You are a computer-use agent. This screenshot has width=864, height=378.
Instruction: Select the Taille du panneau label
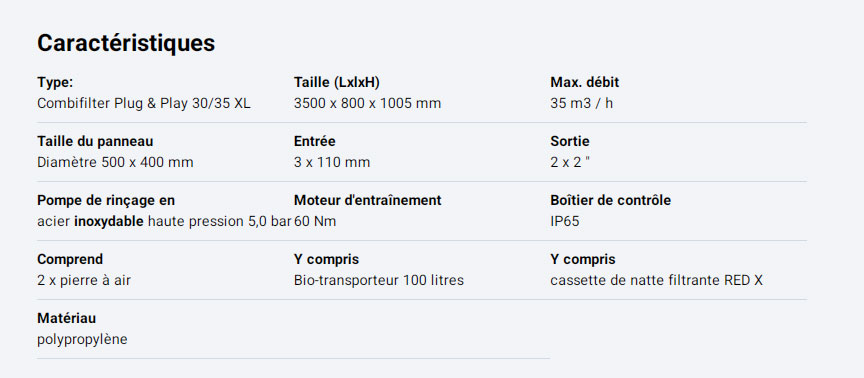pyautogui.click(x=95, y=142)
